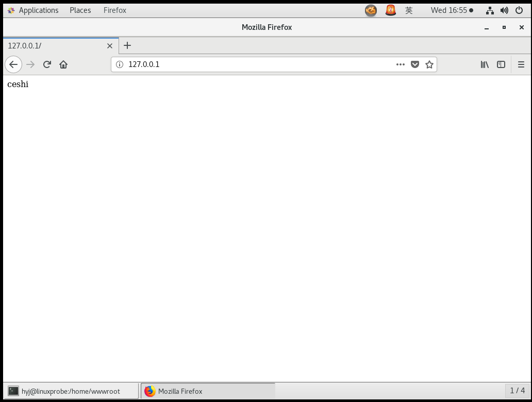Click the site information icon in address bar
The height and width of the screenshot is (402, 532).
click(119, 64)
